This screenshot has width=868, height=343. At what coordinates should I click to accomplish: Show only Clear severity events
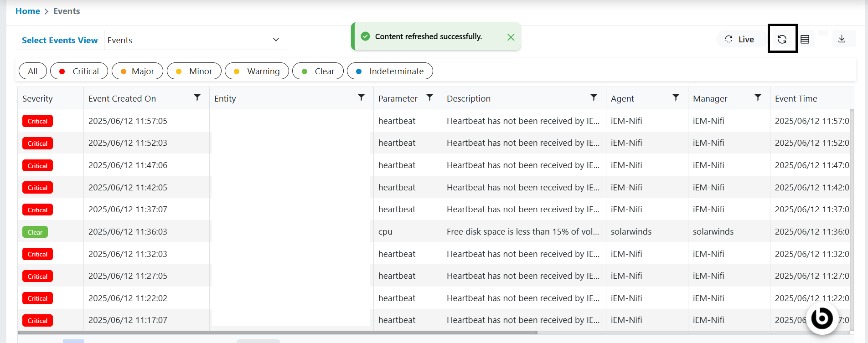pyautogui.click(x=318, y=71)
